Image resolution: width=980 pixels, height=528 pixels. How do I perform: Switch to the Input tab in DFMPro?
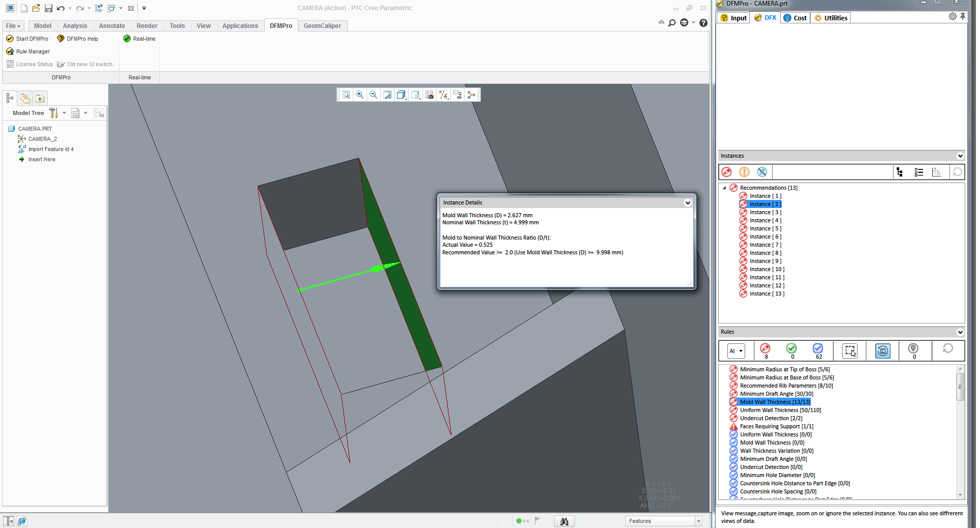[x=733, y=18]
